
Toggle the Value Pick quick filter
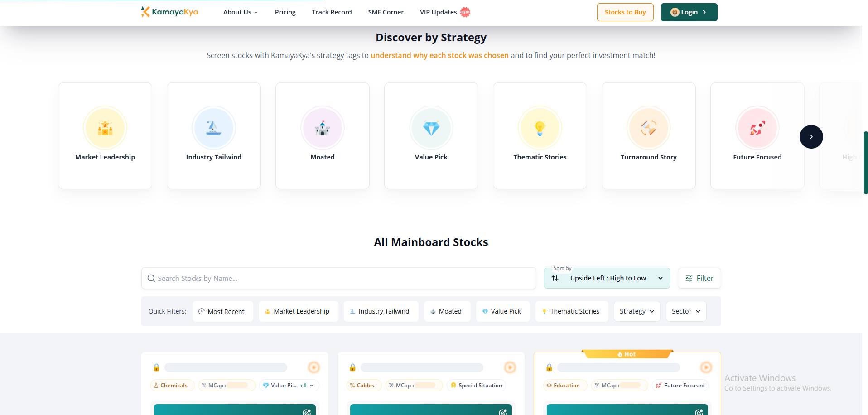(x=502, y=311)
